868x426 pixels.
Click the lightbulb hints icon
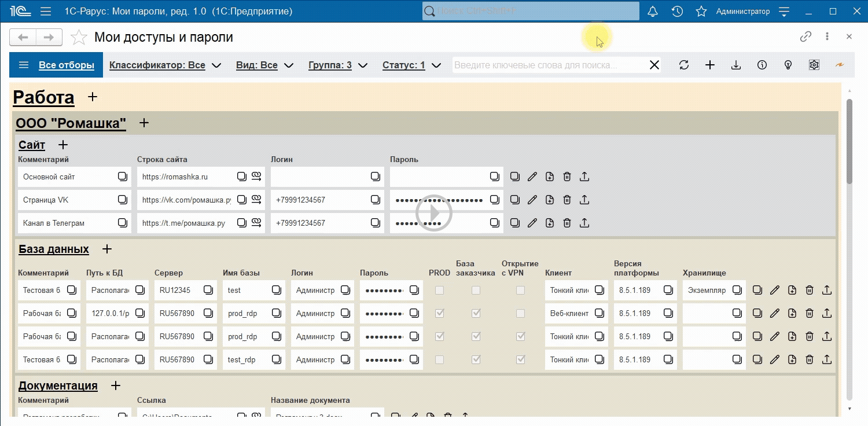(788, 65)
